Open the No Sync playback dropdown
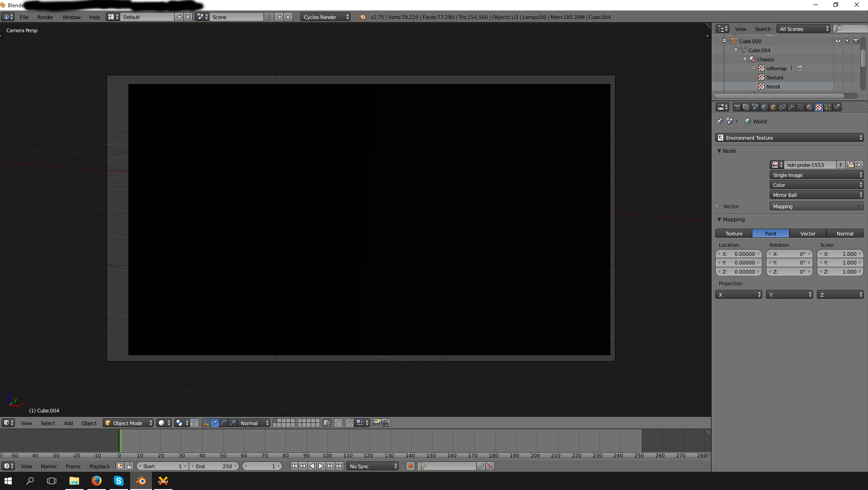The image size is (868, 490). (372, 466)
